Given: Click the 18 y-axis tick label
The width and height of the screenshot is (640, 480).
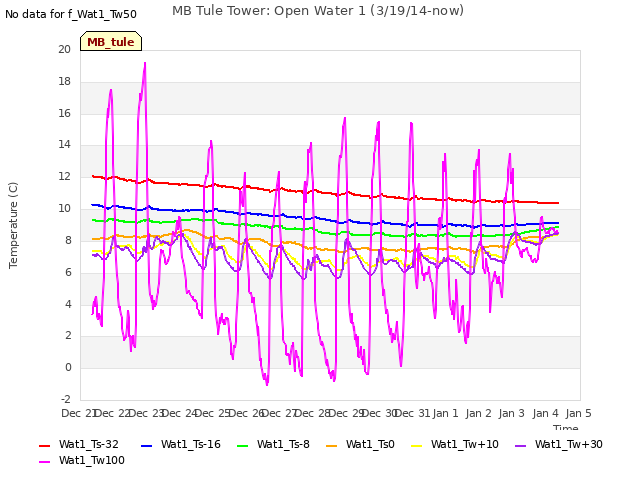Looking at the screenshot, I should pyautogui.click(x=64, y=81).
